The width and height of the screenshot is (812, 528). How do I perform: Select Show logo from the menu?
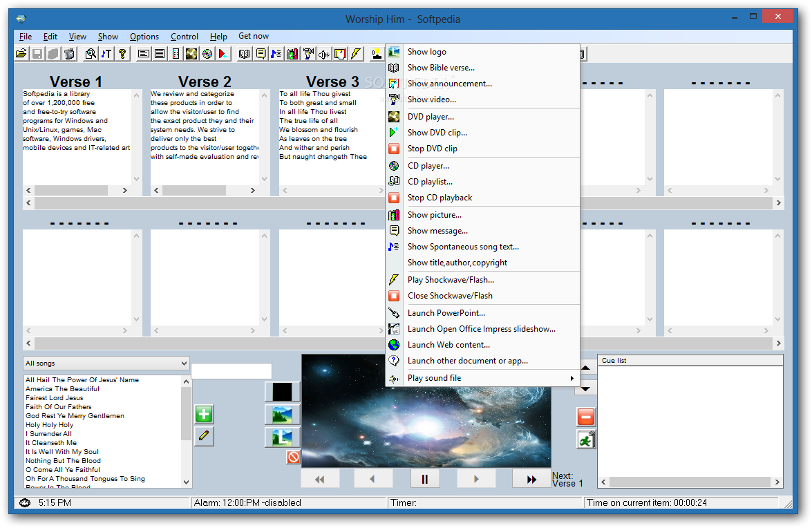[x=482, y=52]
